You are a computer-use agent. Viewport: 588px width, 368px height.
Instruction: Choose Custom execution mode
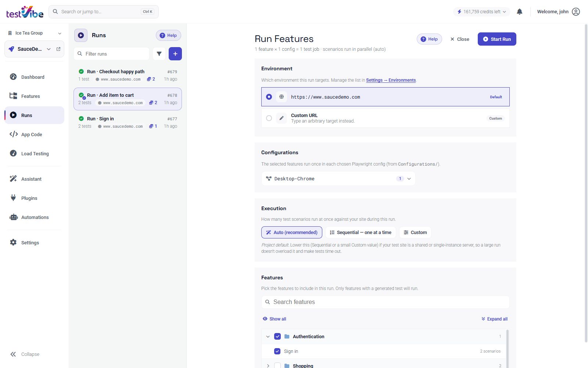[415, 232]
